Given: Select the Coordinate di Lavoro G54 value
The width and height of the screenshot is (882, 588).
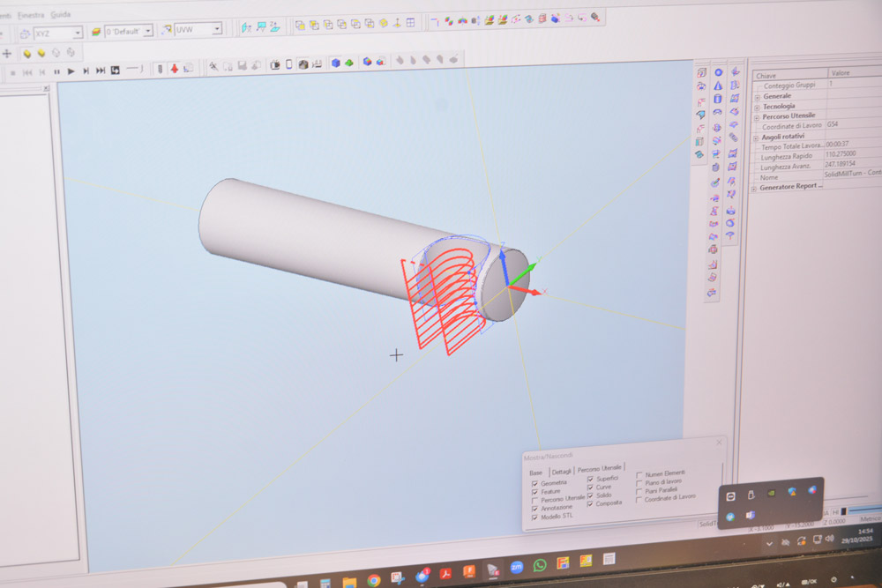Looking at the screenshot, I should (x=833, y=125).
